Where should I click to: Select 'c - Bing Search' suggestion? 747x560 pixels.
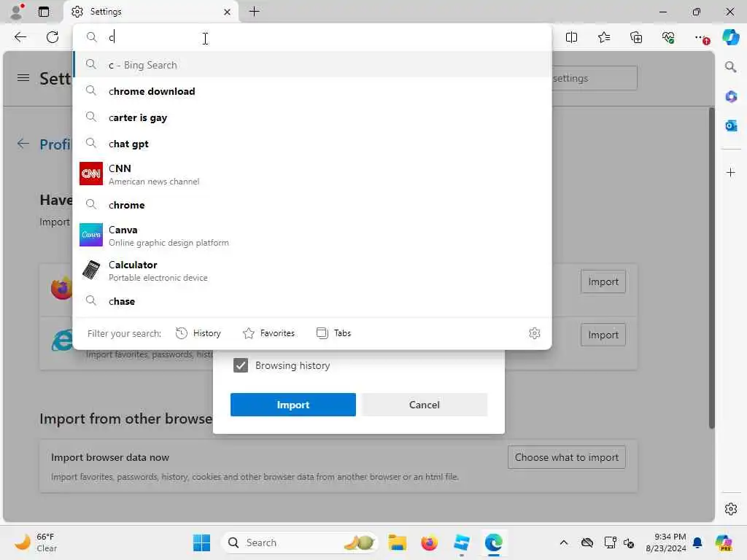(x=312, y=65)
